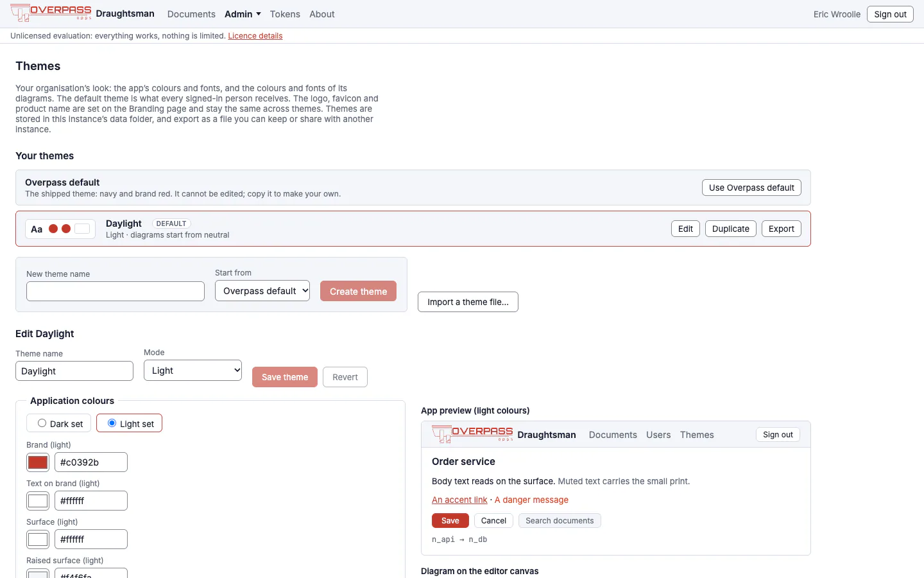This screenshot has width=924, height=578.
Task: Open the Admin dropdown menu
Action: click(243, 14)
